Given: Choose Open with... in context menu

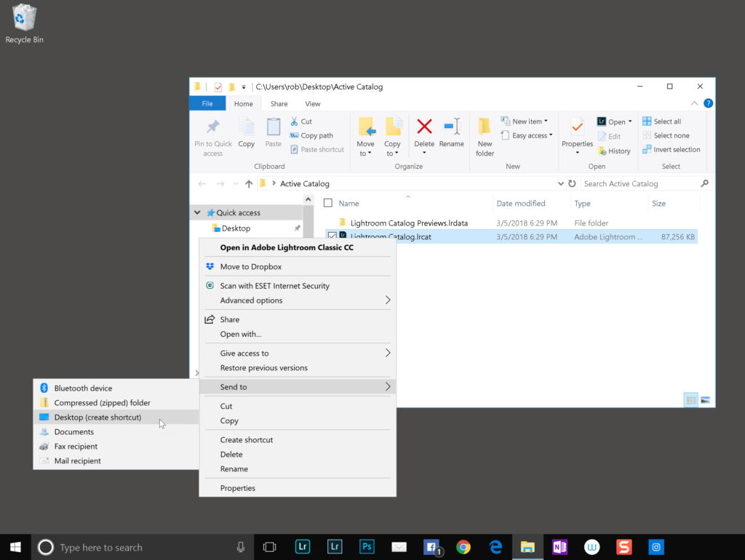Looking at the screenshot, I should [298, 334].
